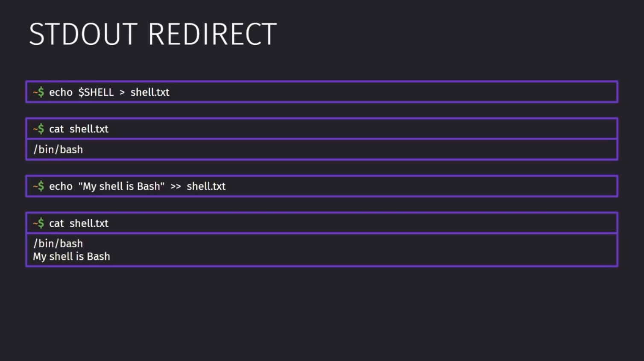Click the /bin/bash output in second box
This screenshot has width=644, height=361.
click(58, 150)
